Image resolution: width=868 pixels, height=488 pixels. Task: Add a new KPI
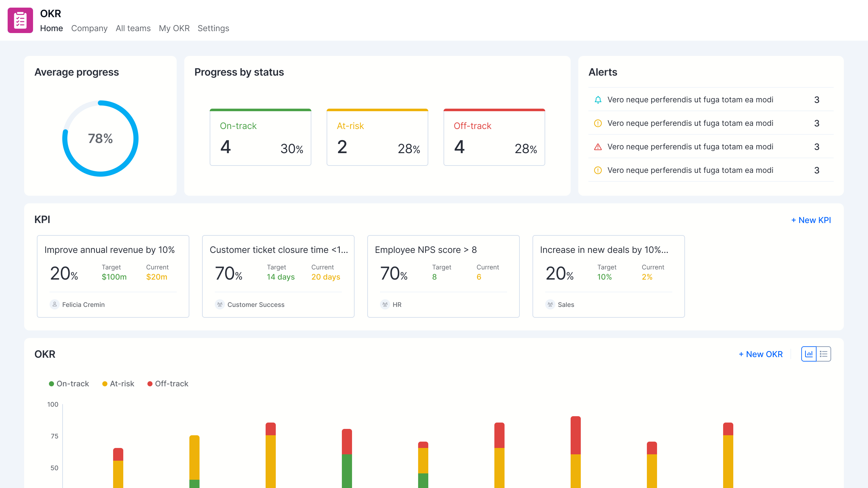pos(811,220)
